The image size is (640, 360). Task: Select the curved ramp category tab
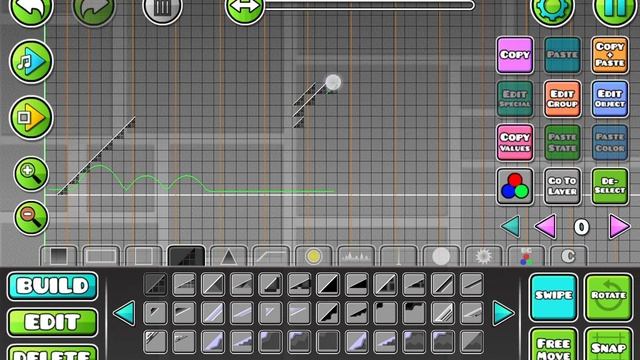pos(271,256)
